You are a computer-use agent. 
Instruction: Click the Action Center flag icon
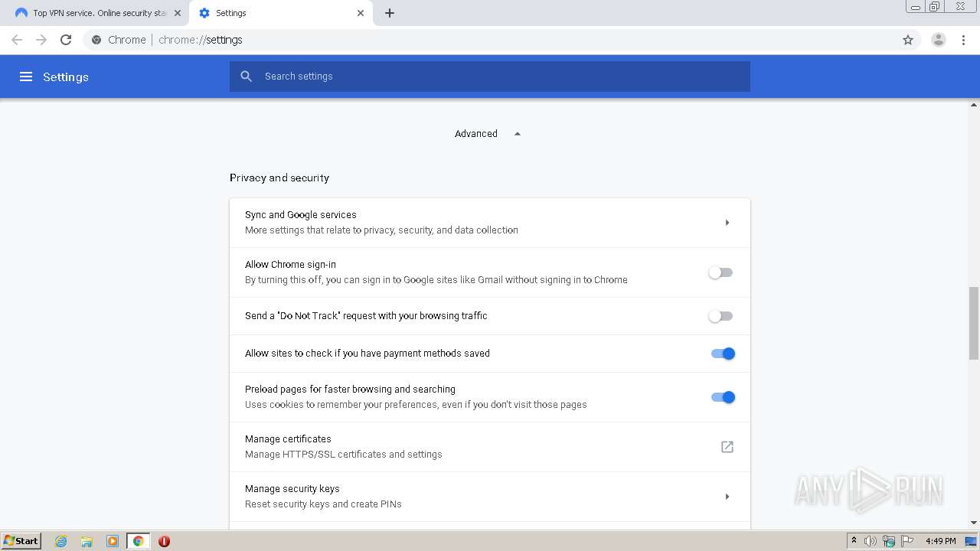[x=907, y=541]
